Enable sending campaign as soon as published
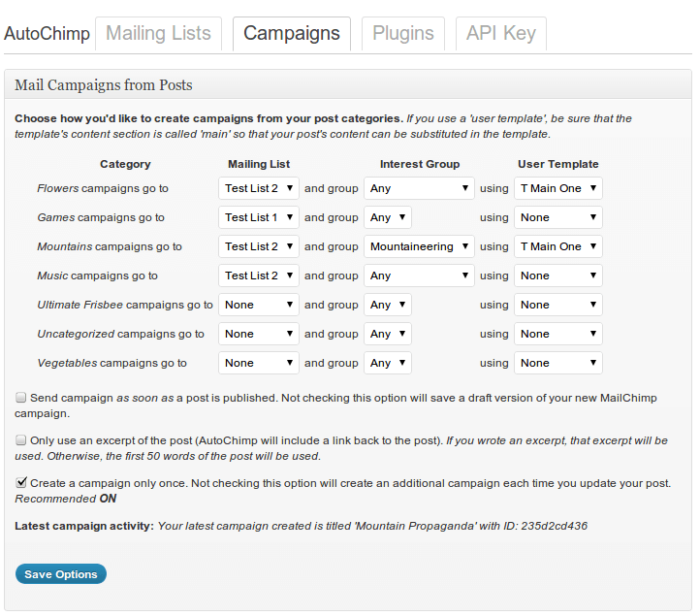 point(21,398)
